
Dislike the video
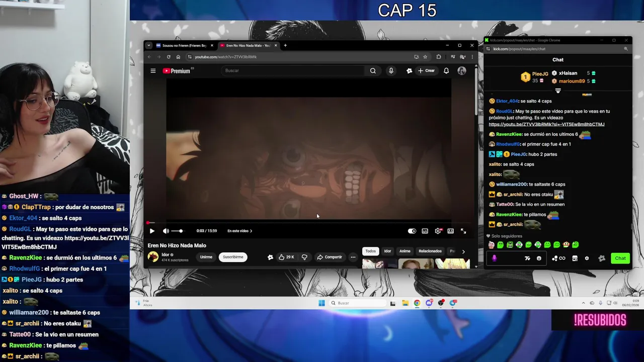pos(304,257)
